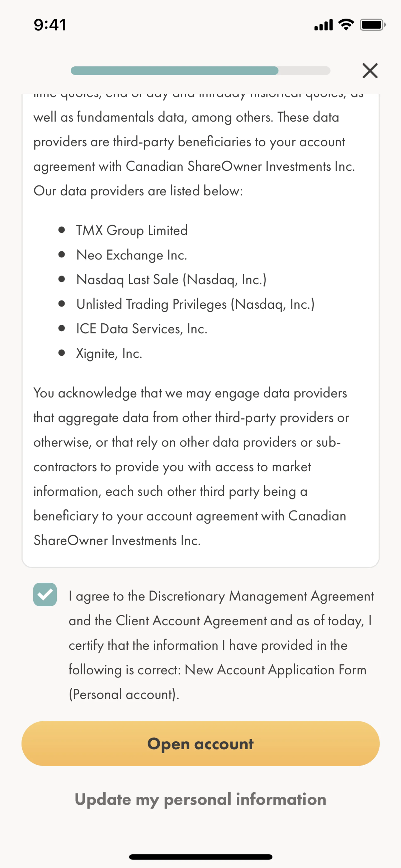This screenshot has height=868, width=401.
Task: Tap the Wi-Fi status icon
Action: [x=346, y=25]
